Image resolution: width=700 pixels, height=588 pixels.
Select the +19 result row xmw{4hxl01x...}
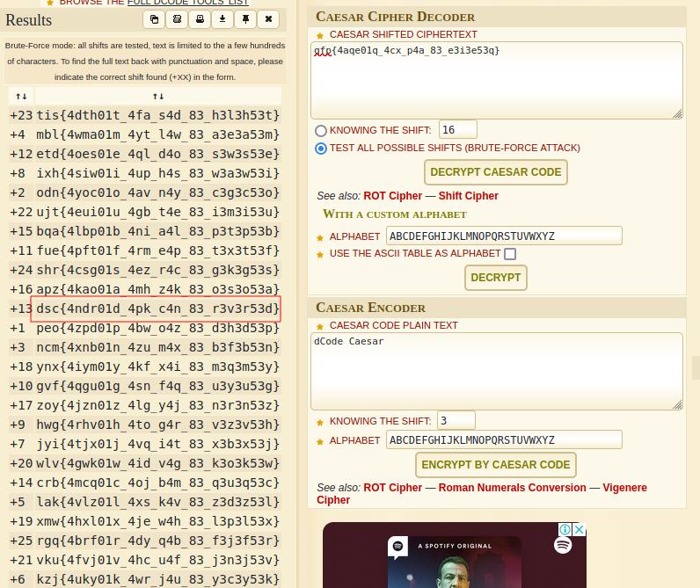click(x=144, y=521)
